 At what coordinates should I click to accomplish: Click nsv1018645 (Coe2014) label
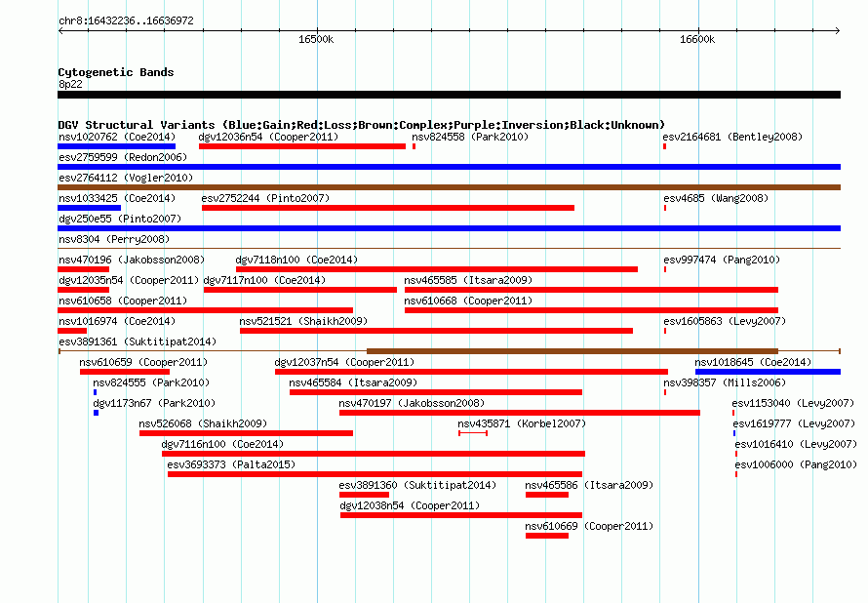click(754, 362)
